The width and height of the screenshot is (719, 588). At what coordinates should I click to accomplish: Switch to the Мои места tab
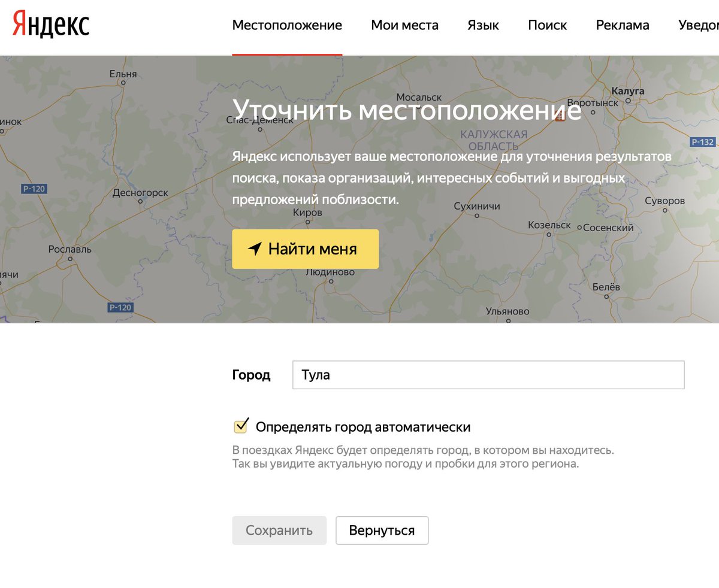tap(404, 25)
